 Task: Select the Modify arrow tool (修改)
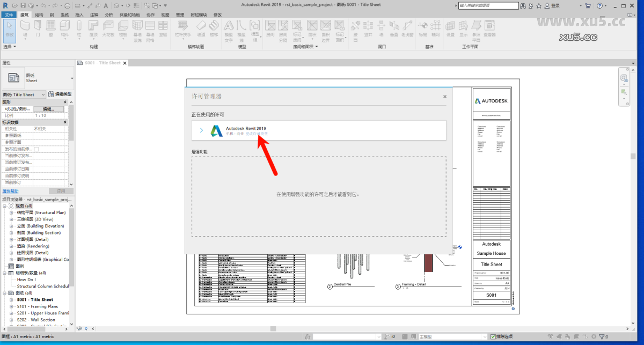click(x=9, y=26)
